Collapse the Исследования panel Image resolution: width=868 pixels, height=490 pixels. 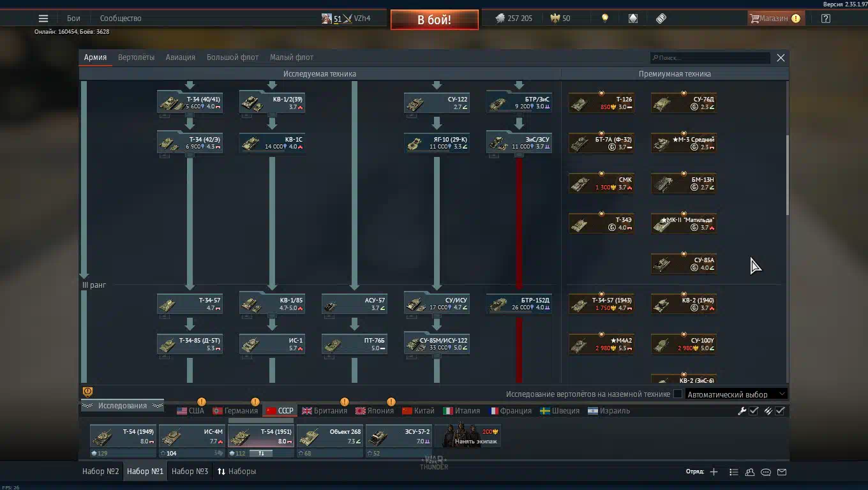[123, 406]
